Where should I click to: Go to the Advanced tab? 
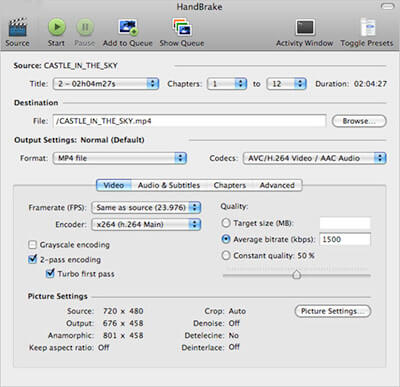click(x=277, y=185)
